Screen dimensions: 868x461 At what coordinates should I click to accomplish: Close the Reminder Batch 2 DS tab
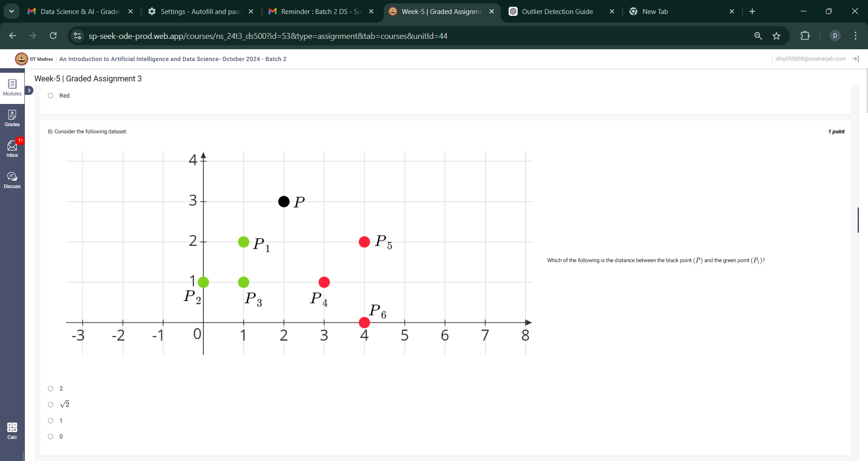(x=371, y=11)
